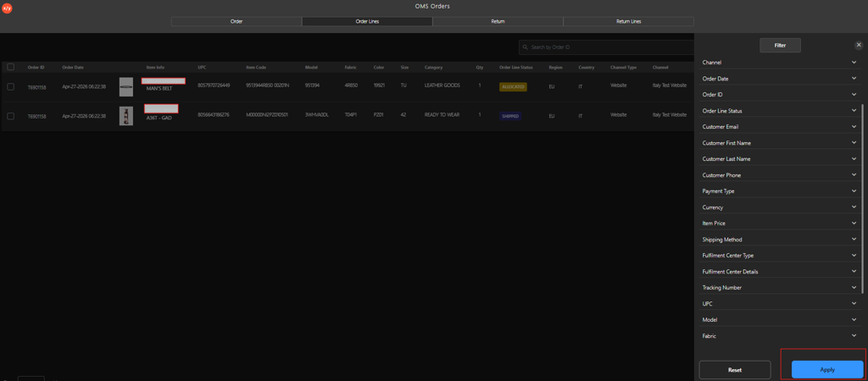Expand the Channel filter
The height and width of the screenshot is (381, 868).
click(780, 63)
